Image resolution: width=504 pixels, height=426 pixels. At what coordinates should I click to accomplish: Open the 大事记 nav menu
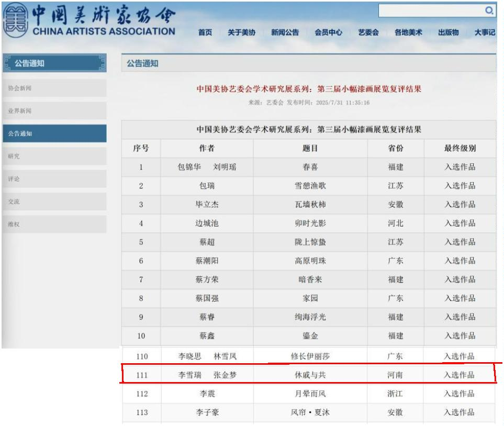point(485,32)
